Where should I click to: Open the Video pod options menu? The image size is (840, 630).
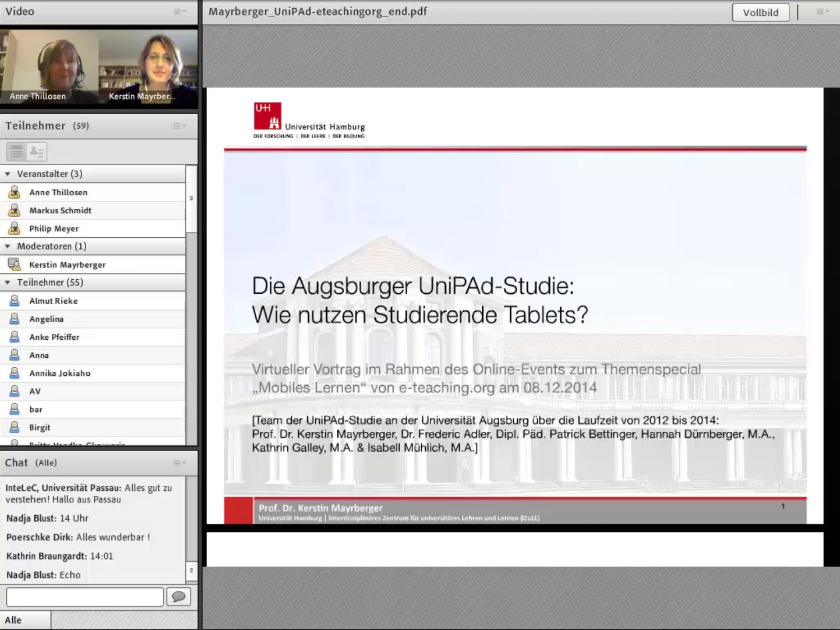coord(179,11)
